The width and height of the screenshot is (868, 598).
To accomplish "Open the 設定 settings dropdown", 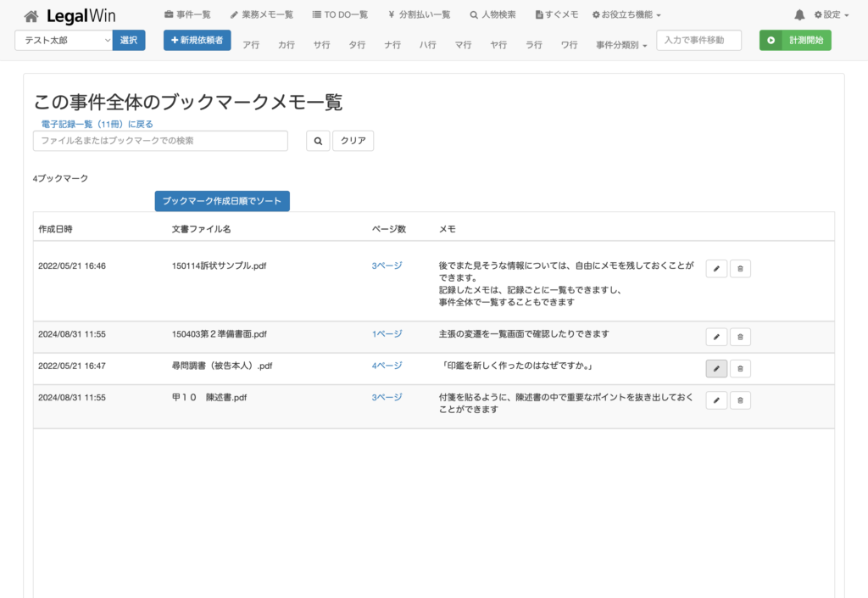I will (831, 15).
